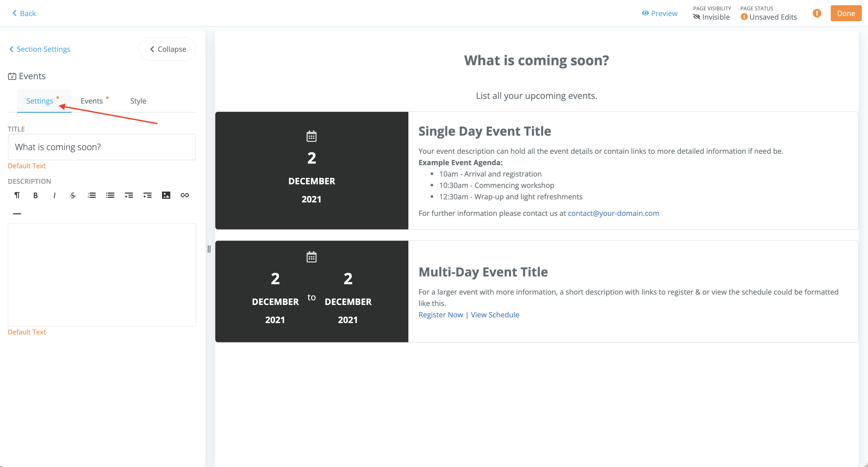The width and height of the screenshot is (868, 467).
Task: Click the panel resize handle
Action: pos(209,249)
